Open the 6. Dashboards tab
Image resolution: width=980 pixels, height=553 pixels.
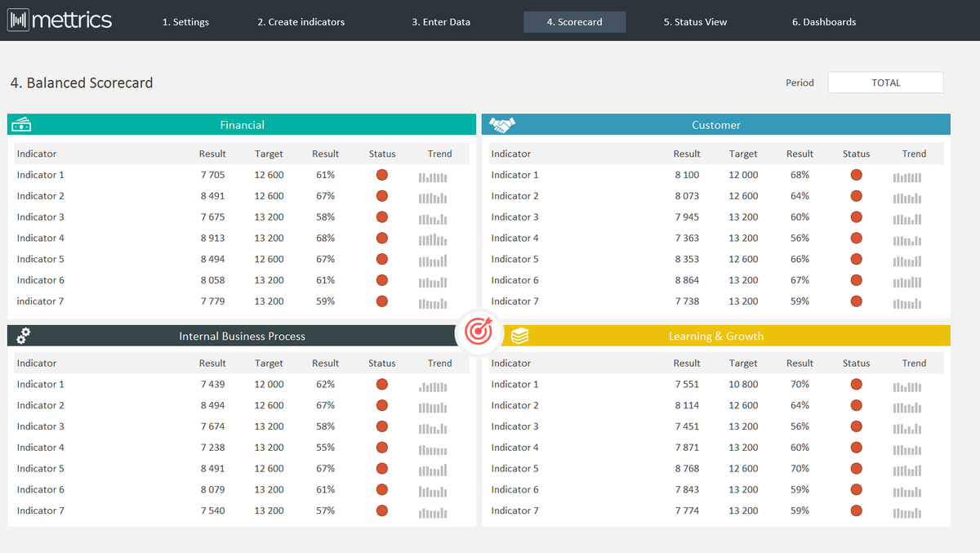tap(823, 22)
